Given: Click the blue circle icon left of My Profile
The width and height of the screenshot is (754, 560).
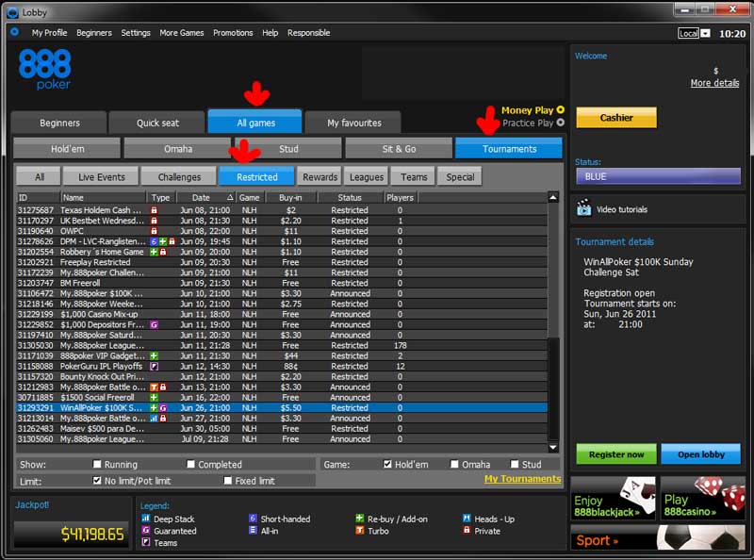Looking at the screenshot, I should click(14, 32).
